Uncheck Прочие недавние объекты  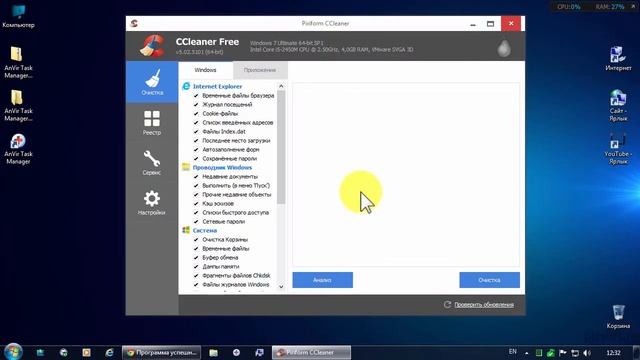[196, 194]
